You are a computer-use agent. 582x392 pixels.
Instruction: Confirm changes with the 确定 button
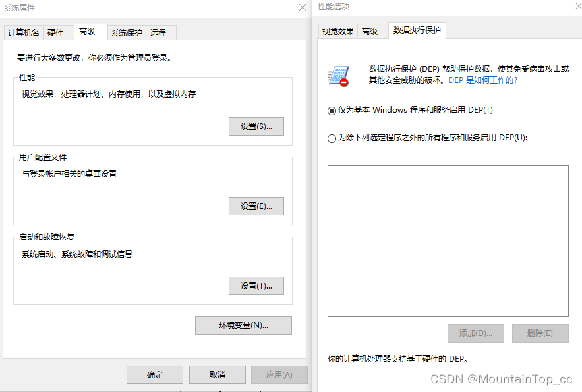(x=154, y=374)
